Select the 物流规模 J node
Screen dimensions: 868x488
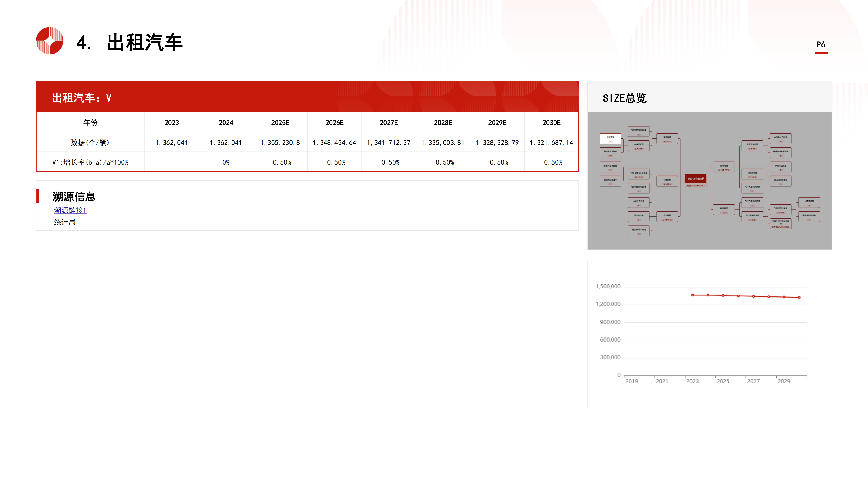[x=724, y=210]
